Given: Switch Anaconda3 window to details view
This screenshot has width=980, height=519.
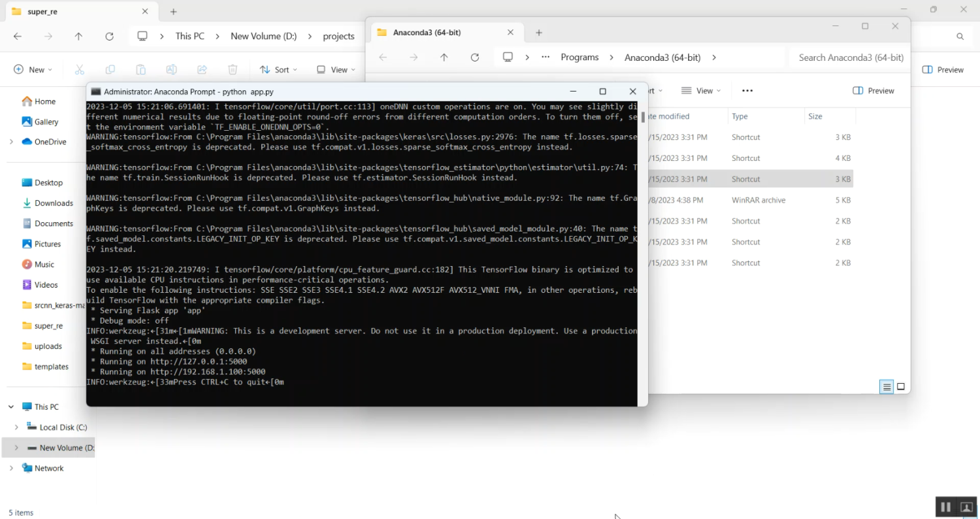Looking at the screenshot, I should [887, 387].
